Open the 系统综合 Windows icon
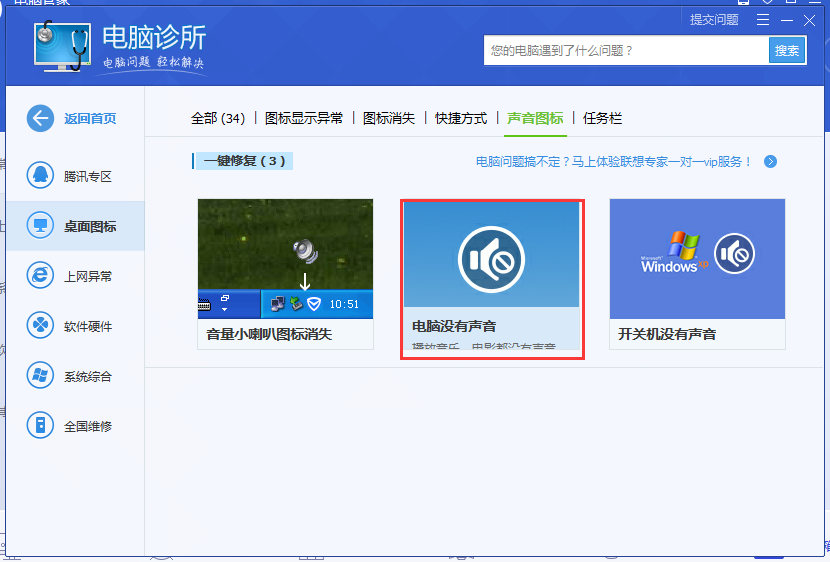Viewport: 830px width, 562px height. click(40, 375)
